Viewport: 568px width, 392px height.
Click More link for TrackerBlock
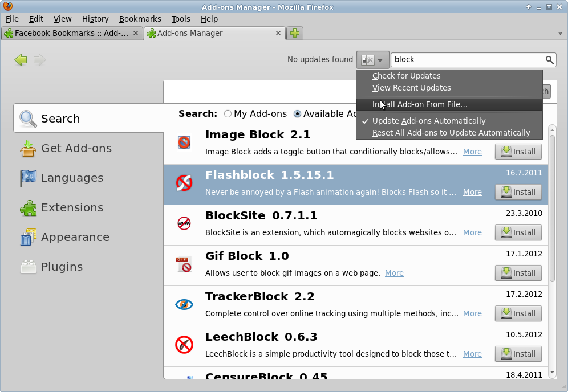click(472, 313)
